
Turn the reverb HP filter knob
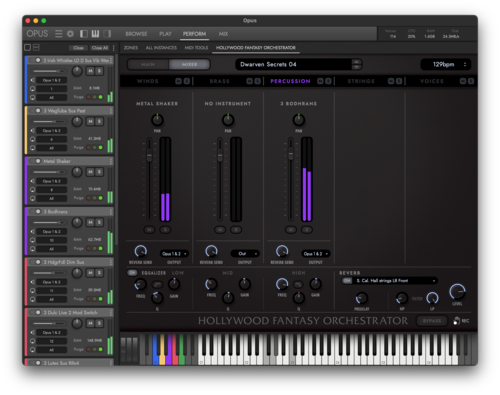402,298
